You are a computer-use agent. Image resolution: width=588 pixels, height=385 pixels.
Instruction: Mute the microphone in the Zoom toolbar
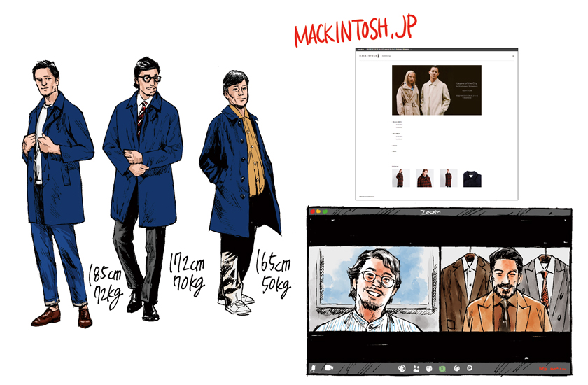[313, 367]
